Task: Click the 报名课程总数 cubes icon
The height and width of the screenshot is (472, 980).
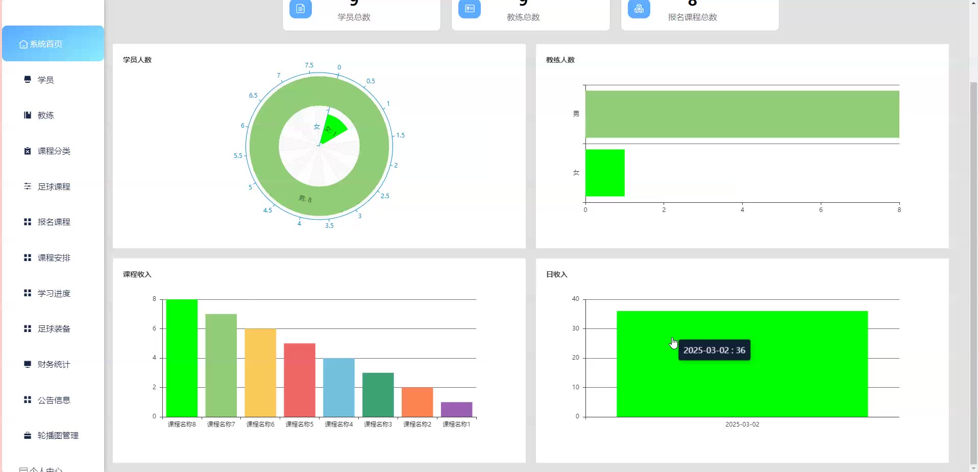Action: [x=639, y=9]
